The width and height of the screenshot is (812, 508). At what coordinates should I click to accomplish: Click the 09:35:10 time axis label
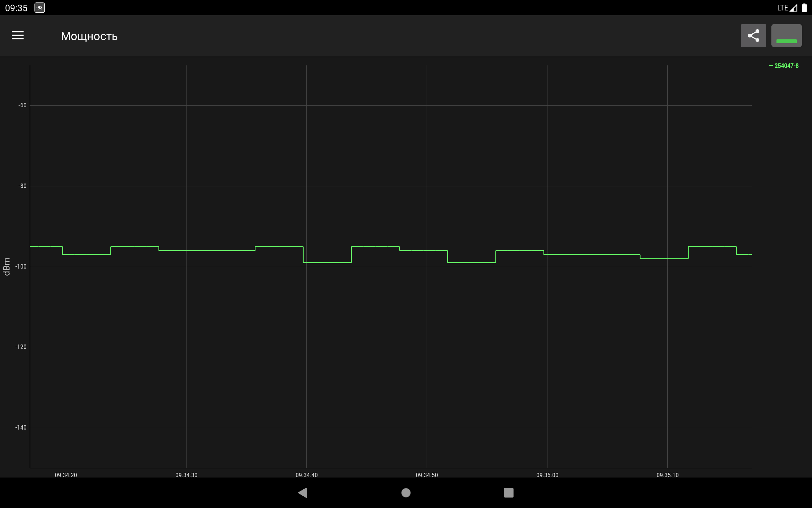click(x=667, y=475)
